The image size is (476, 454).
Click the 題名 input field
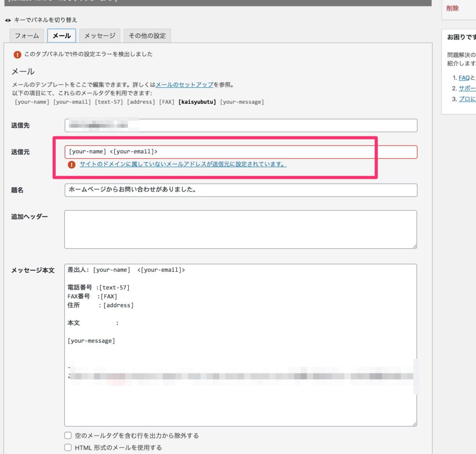click(x=240, y=190)
